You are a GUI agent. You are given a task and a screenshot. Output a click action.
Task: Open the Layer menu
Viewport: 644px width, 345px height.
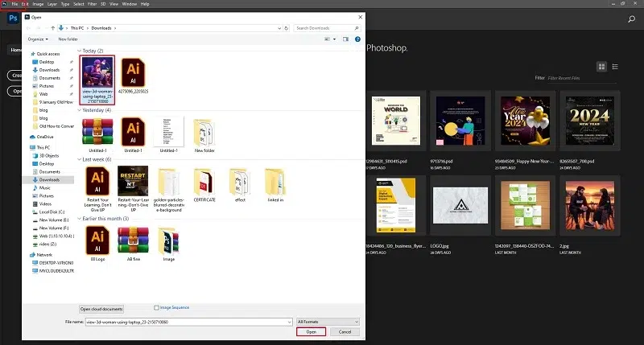[52, 4]
